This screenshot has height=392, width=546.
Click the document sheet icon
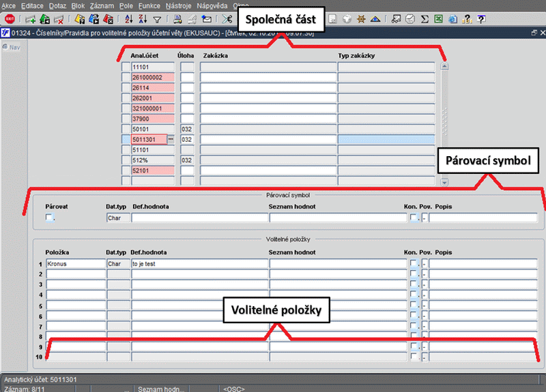[332, 19]
